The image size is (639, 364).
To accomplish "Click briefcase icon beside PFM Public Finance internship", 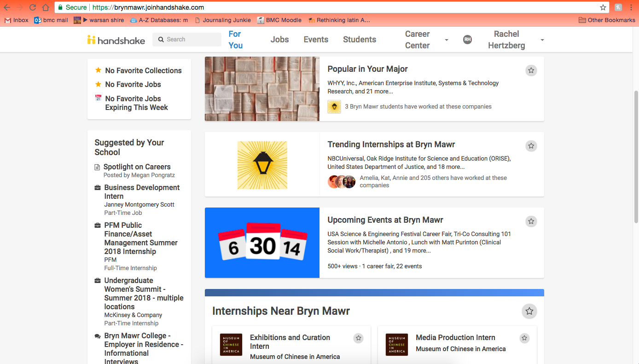I will point(98,225).
